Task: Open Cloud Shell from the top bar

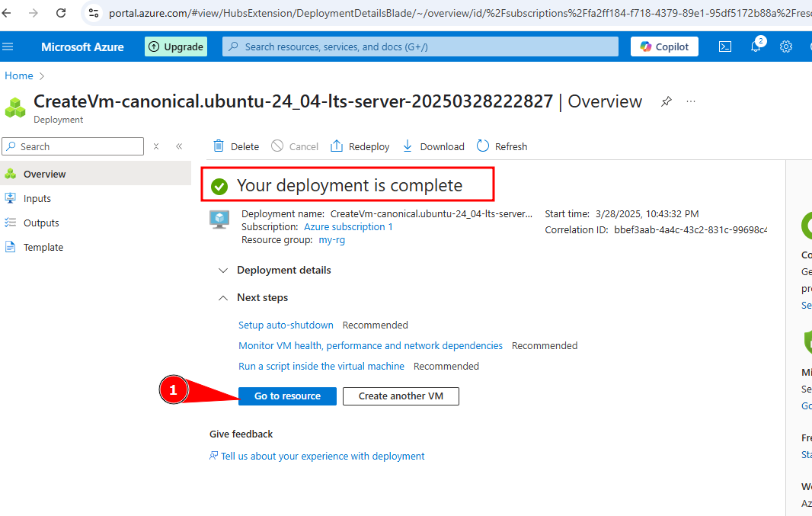Action: (725, 46)
